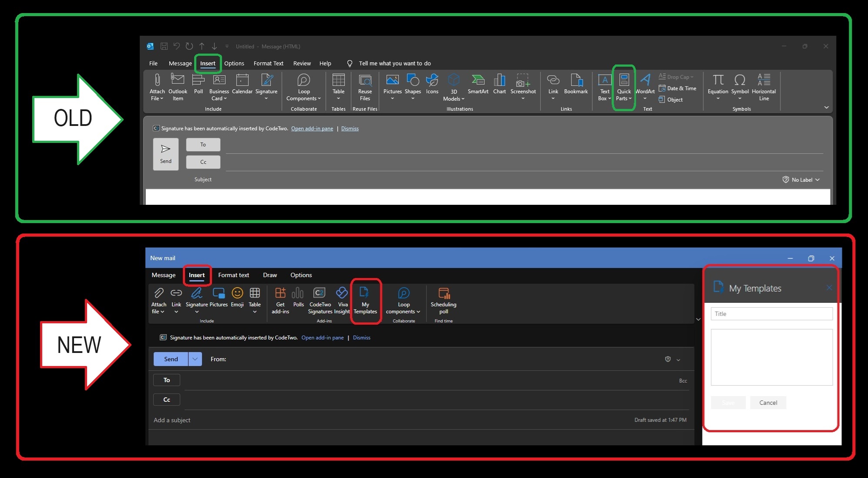Screen dimensions: 868x478
Task: Click the lightbulb Tell me icon
Action: (x=350, y=64)
